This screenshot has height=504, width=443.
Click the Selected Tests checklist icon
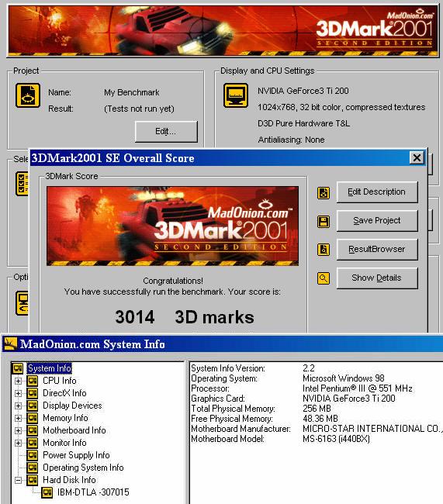(22, 184)
